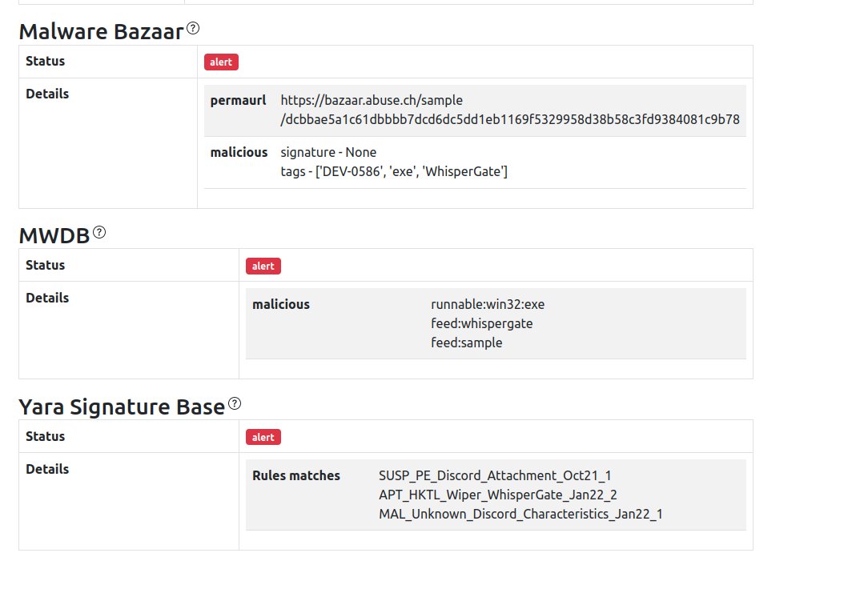Select the 'feed:sample' tag
Image resolution: width=868 pixels, height=597 pixels.
[x=467, y=343]
